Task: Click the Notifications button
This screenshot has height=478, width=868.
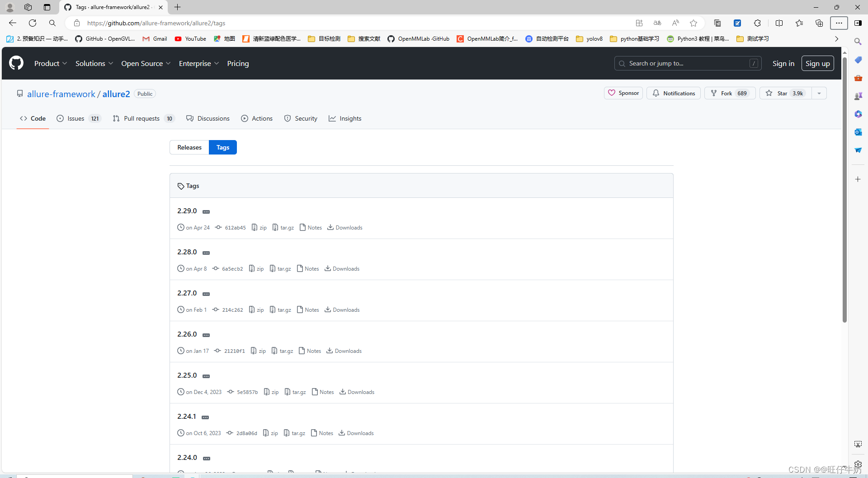Action: click(x=674, y=93)
